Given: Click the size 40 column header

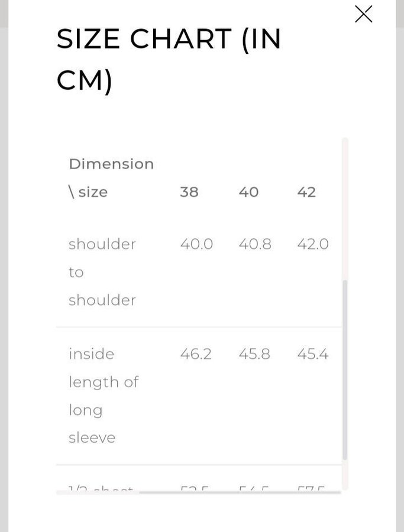Looking at the screenshot, I should pos(248,192).
